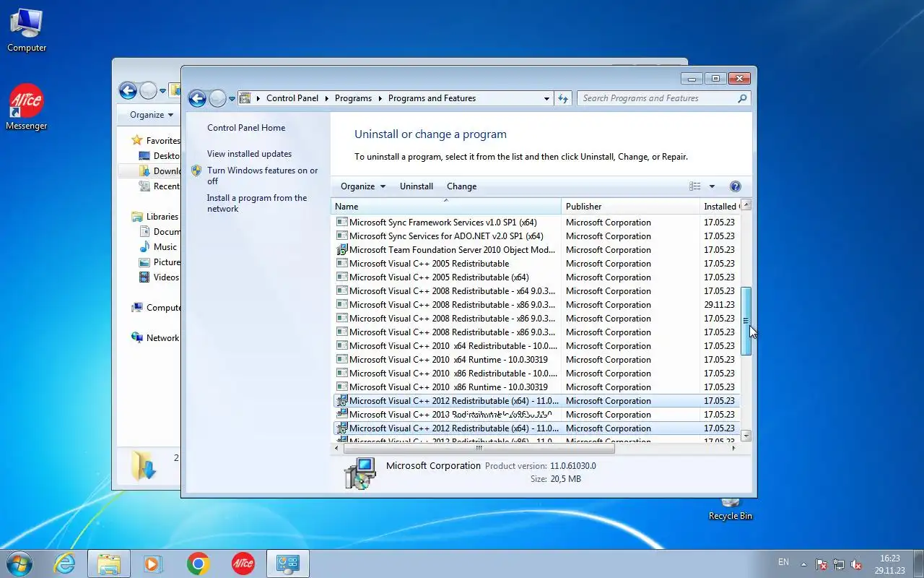Viewport: 924px width, 578px height.
Task: Select Microsoft Visual C++ 2010 x86 Runtime
Action: (x=536, y=387)
